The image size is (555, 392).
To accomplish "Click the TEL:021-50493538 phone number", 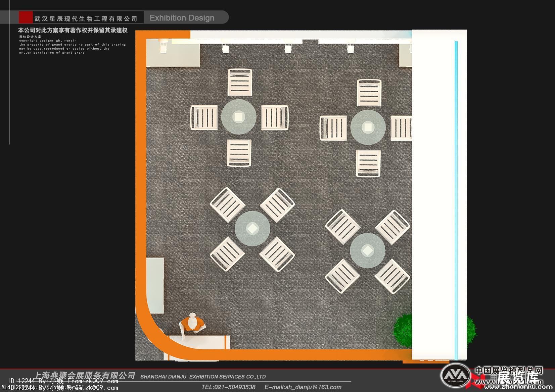I will (228, 387).
